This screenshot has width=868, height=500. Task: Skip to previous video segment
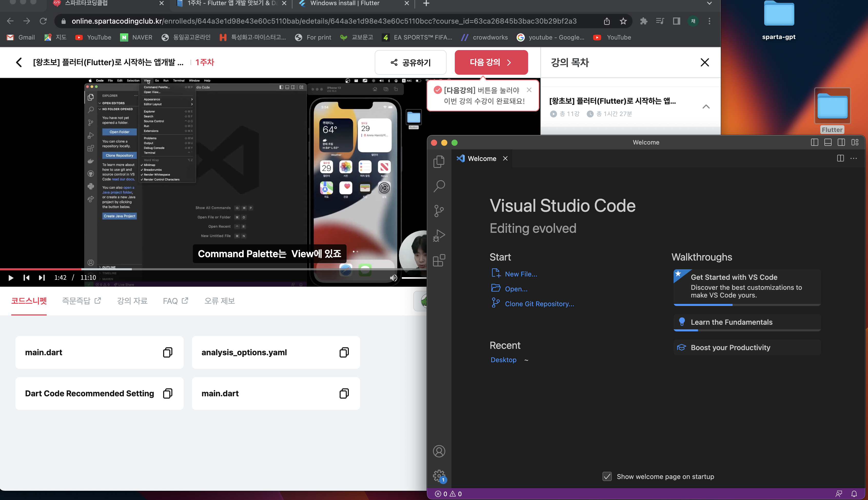[x=26, y=277]
